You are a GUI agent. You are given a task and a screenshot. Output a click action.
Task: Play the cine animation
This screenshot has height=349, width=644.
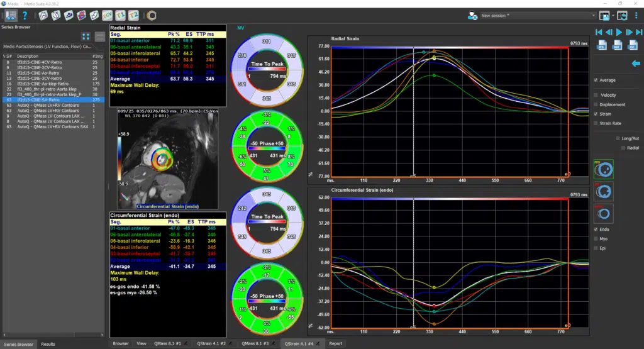(x=619, y=31)
